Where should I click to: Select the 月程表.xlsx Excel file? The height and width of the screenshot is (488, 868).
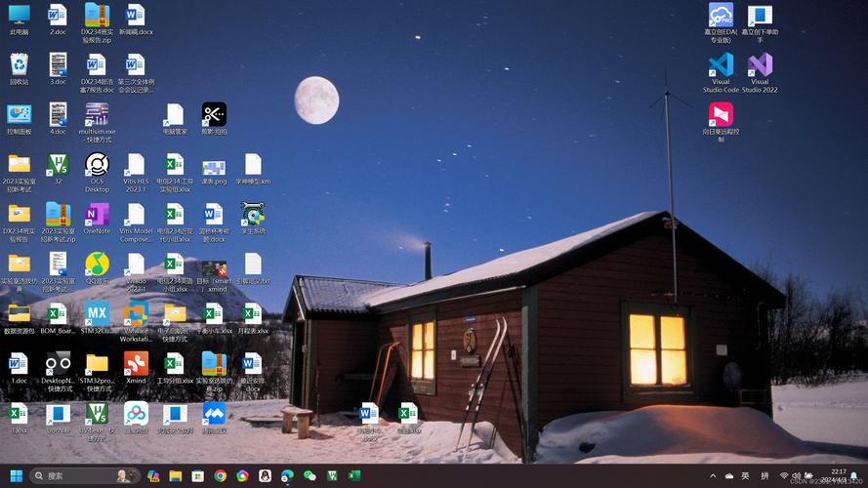(x=253, y=318)
